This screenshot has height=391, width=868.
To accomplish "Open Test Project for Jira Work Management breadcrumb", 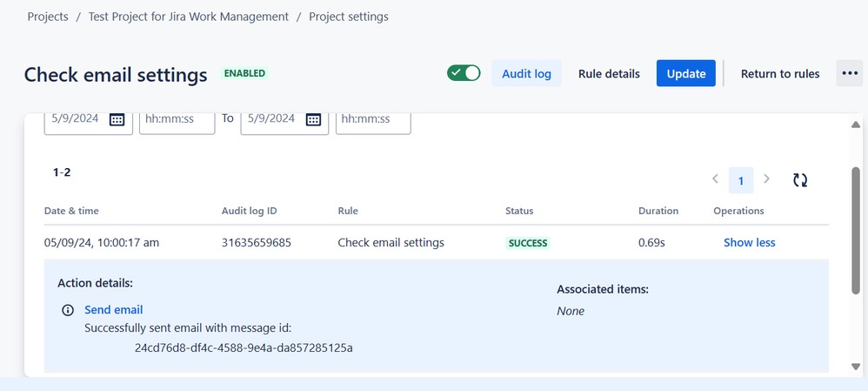I will point(189,17).
